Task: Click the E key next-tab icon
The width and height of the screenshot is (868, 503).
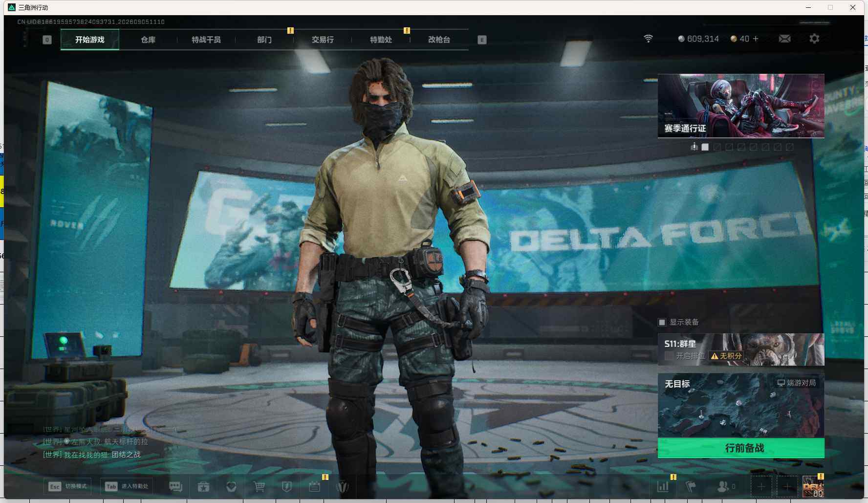Action: (x=482, y=40)
